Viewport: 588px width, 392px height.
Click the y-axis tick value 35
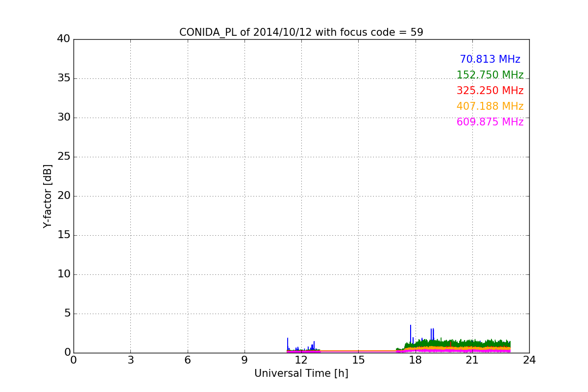(x=64, y=78)
